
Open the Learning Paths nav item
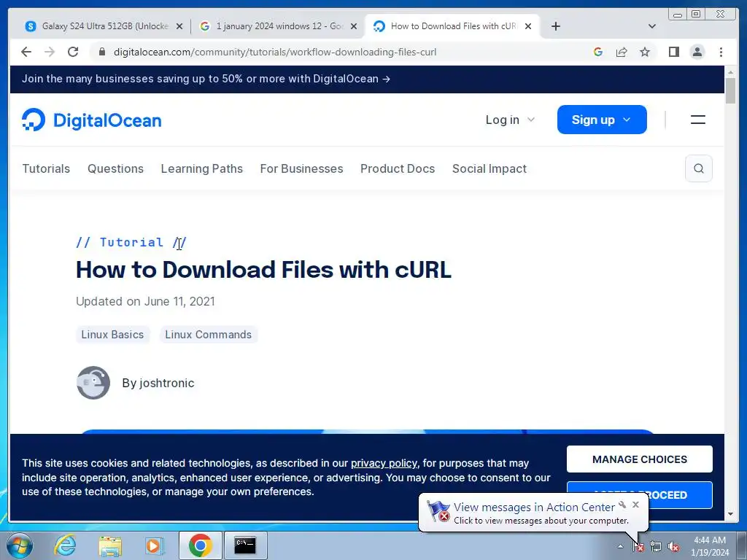202,168
